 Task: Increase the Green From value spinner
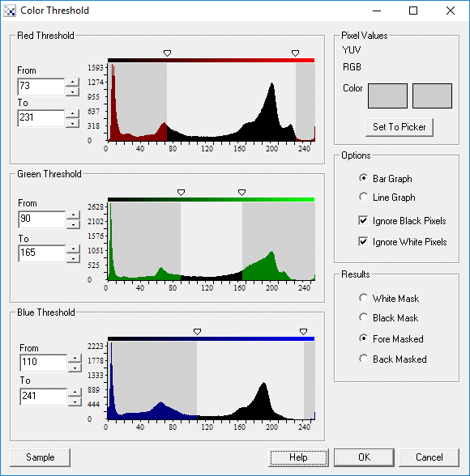pyautogui.click(x=73, y=215)
